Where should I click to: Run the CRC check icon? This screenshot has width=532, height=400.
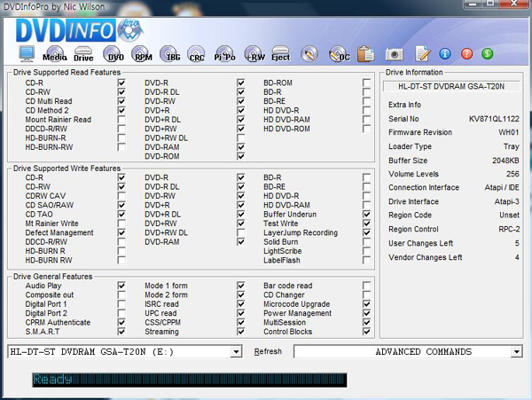pyautogui.click(x=197, y=54)
